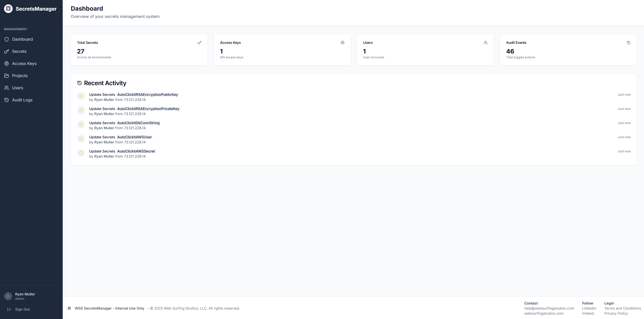Open the Terms and Conditions link
Screen dimensions: 644x319
point(622,308)
